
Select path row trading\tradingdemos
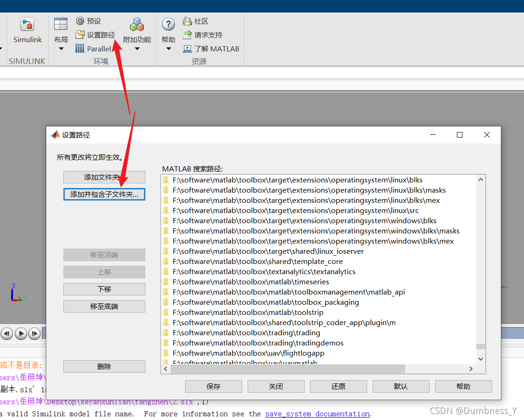319,343
